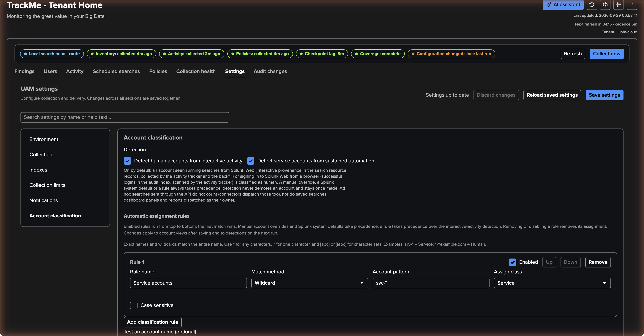The height and width of the screenshot is (336, 644).
Task: Remove Rule 1
Action: [x=598, y=262]
